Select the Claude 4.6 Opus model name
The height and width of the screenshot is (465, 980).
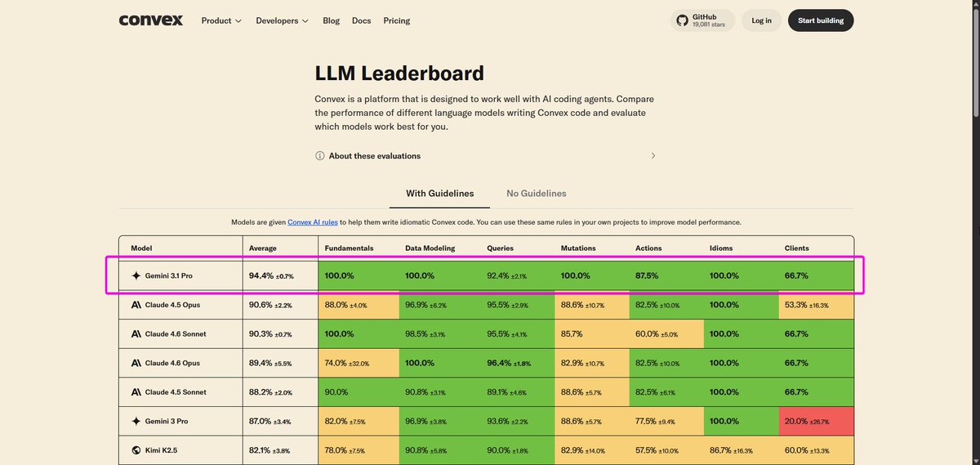(172, 363)
